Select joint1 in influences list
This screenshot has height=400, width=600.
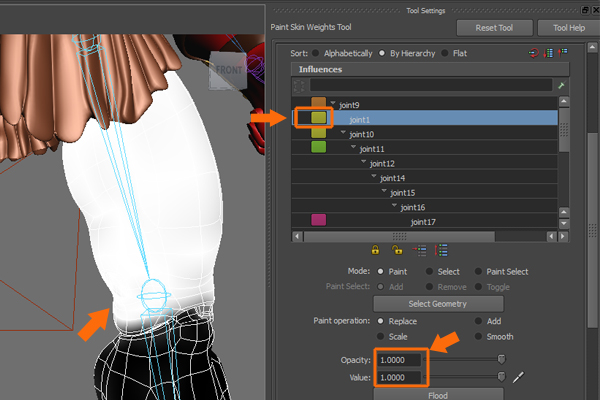(425, 119)
